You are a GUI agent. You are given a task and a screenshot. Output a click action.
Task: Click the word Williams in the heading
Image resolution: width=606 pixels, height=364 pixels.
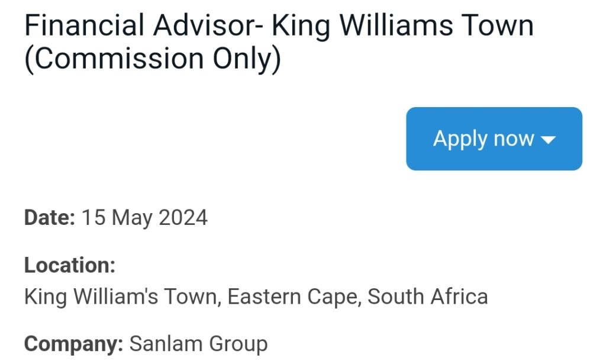[x=396, y=25]
